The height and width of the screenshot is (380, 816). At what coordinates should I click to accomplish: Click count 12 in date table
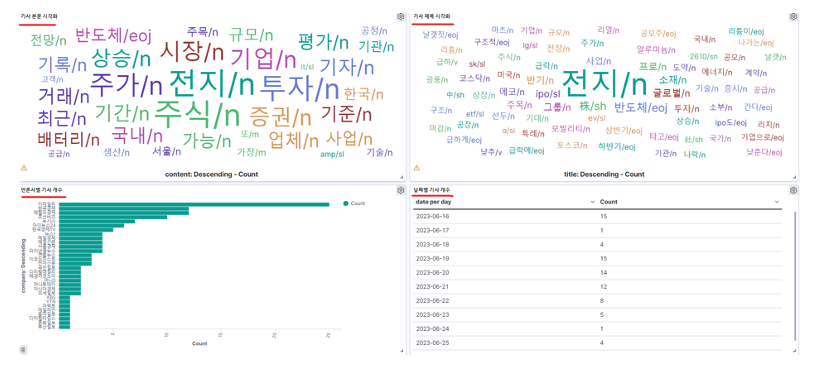click(603, 286)
